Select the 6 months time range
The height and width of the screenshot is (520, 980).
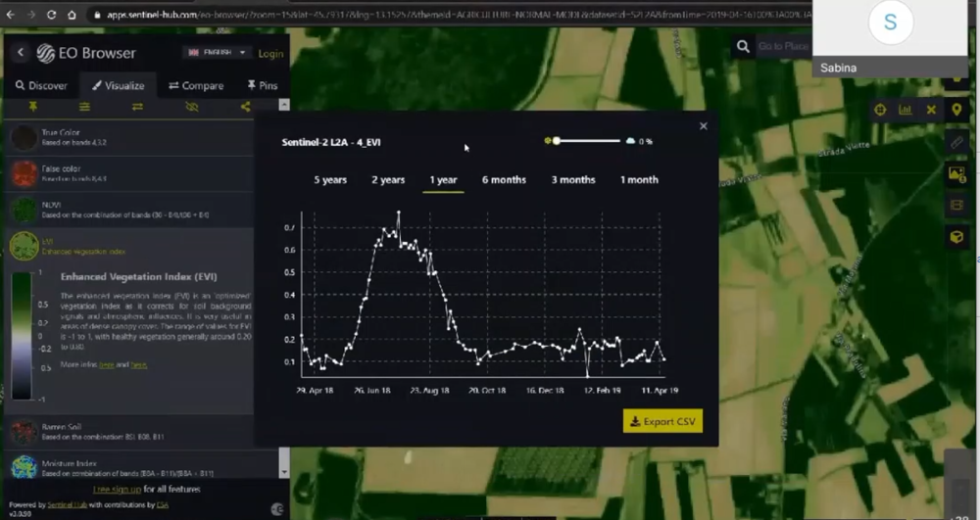504,180
